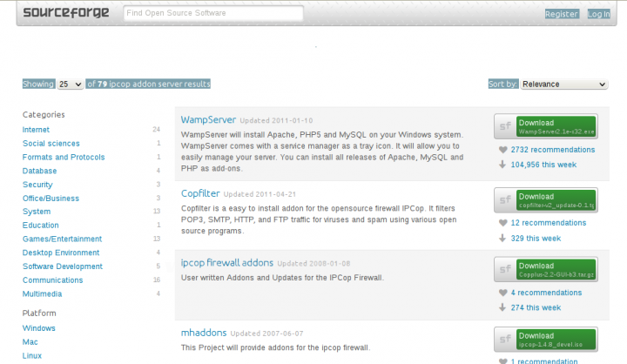The image size is (627, 364).
Task: Click the down-arrow icon beside 104,956 this week
Action: click(502, 164)
